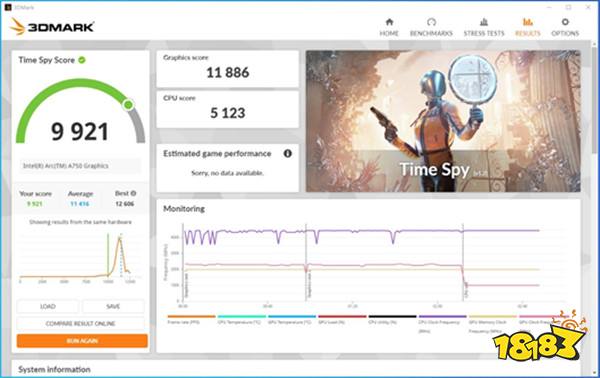600x378 pixels.
Task: Open estimated game performance info icon
Action: tap(287, 153)
